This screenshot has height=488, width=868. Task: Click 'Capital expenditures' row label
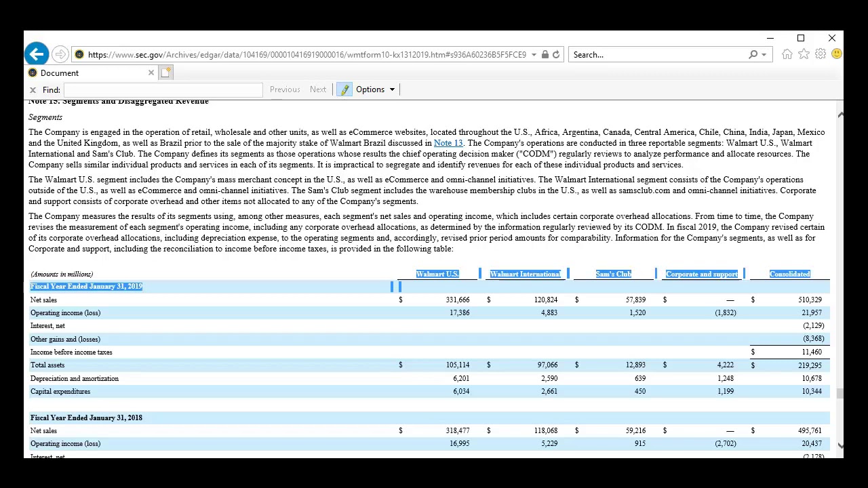point(60,391)
